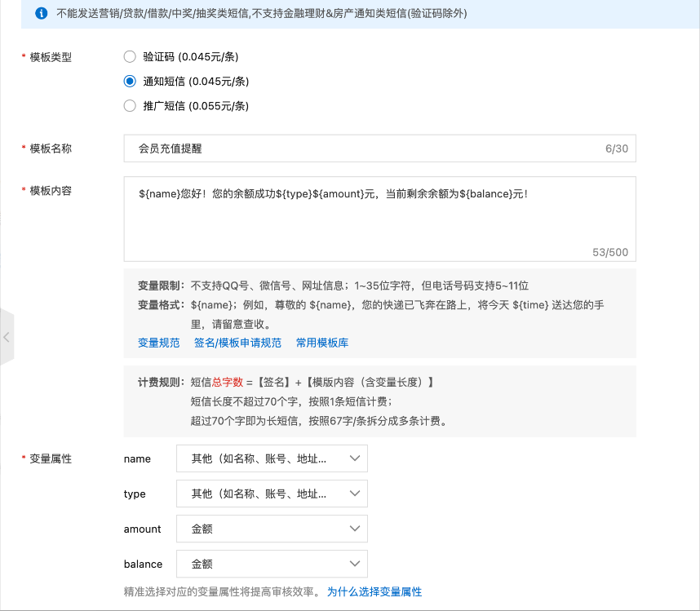
Task: Open the 签名/模板申请规范 link
Action: (x=237, y=343)
